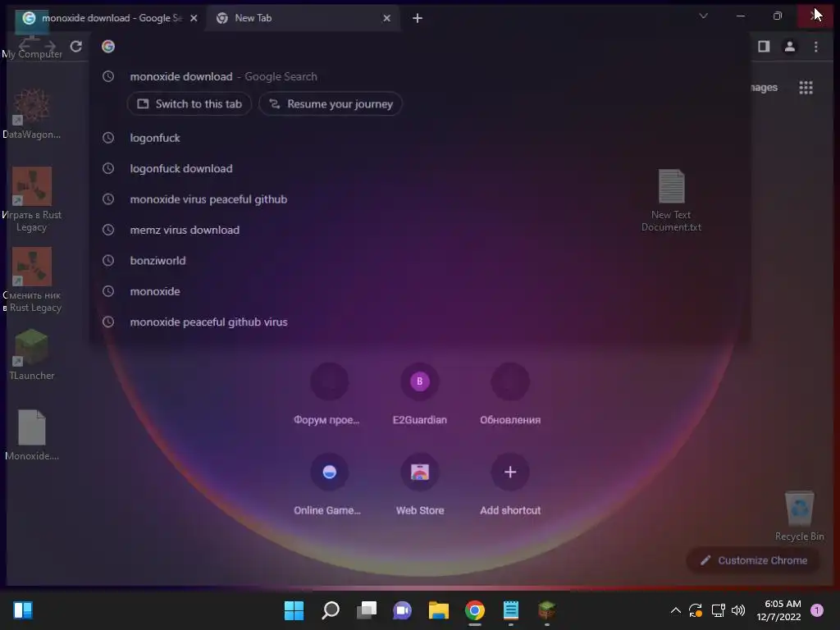Click the Switch to this tab button
Screen dimensions: 840x630
click(189, 104)
